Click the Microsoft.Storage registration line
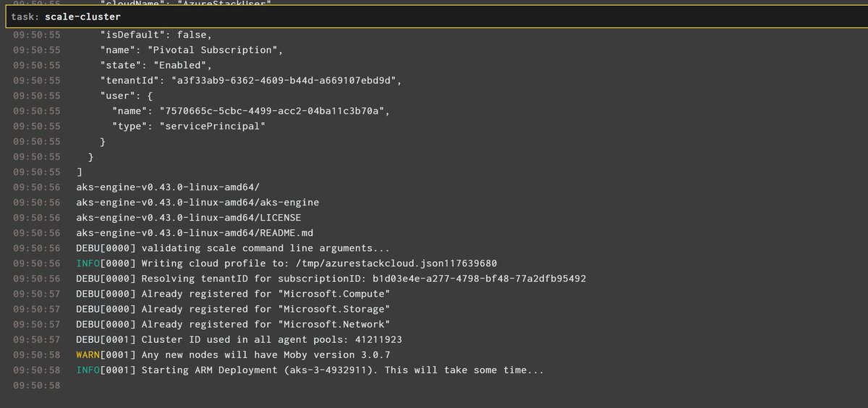 (x=233, y=309)
